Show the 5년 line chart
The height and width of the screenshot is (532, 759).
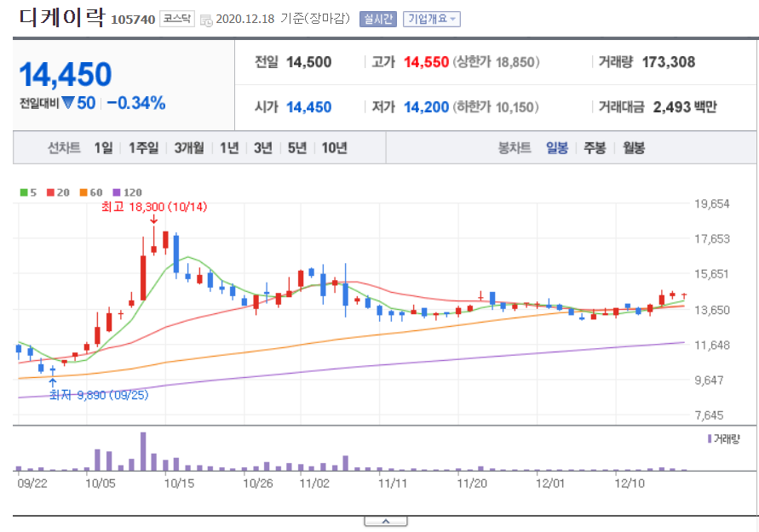pyautogui.click(x=297, y=147)
